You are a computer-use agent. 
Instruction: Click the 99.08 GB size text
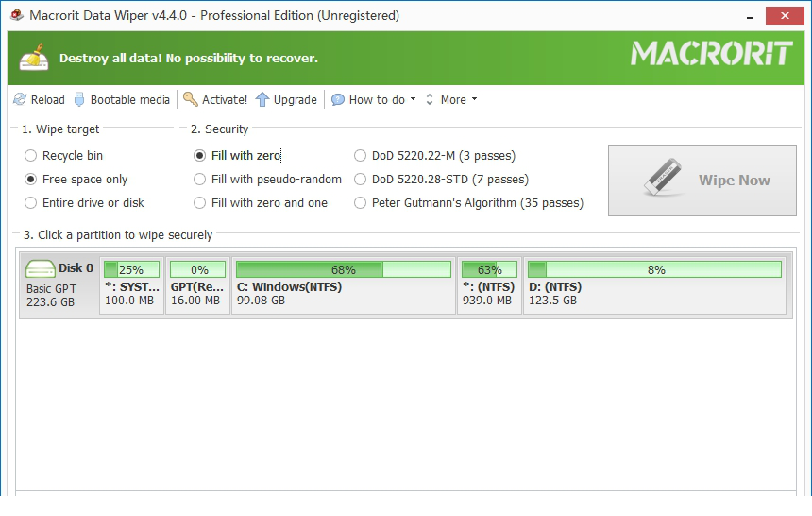pyautogui.click(x=261, y=301)
